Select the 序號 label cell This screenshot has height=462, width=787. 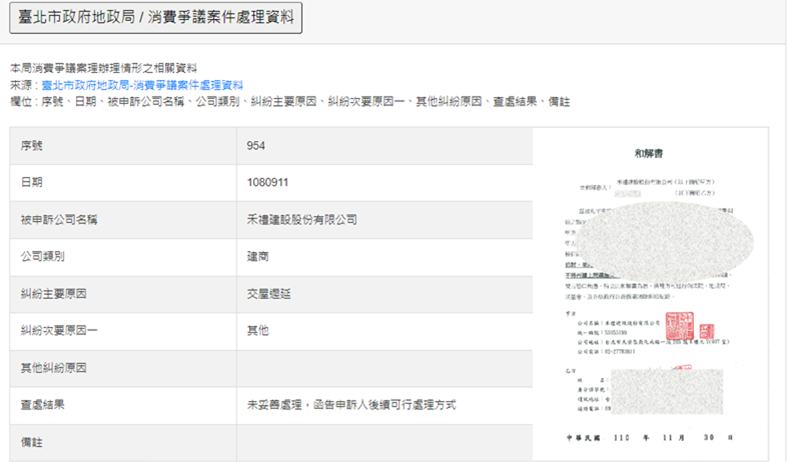point(32,146)
